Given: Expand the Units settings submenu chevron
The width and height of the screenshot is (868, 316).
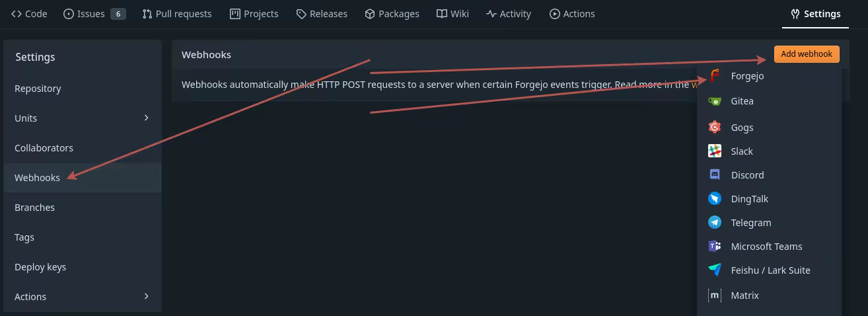Looking at the screenshot, I should click(147, 118).
